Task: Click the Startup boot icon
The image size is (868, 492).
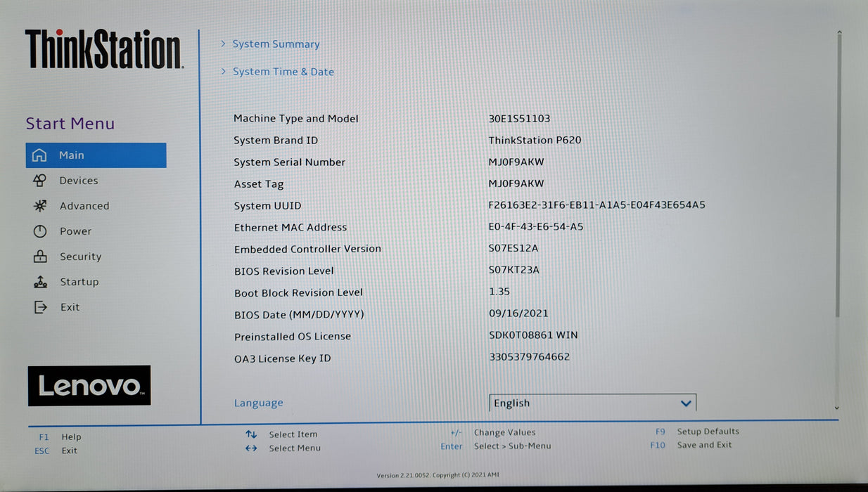Action: point(40,282)
